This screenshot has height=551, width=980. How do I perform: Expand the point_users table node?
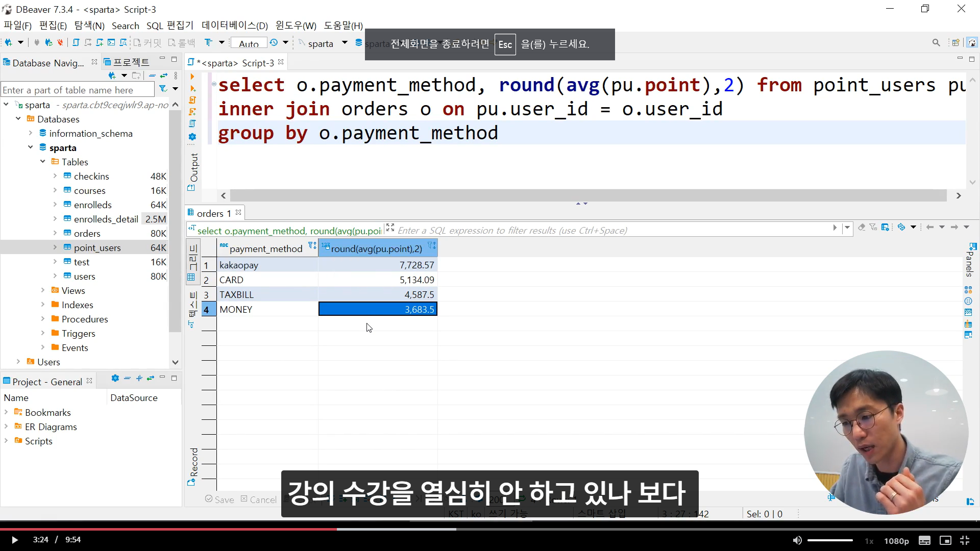click(x=55, y=247)
